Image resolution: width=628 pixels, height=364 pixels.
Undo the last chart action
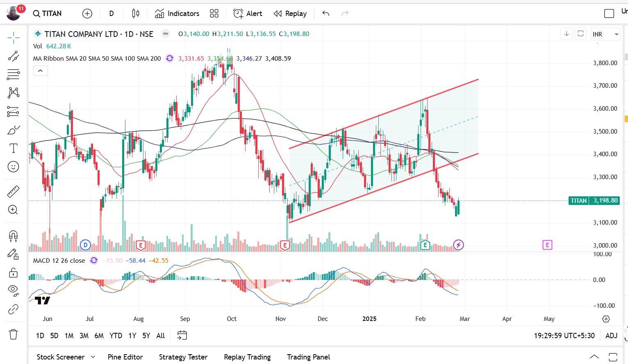[x=326, y=14]
